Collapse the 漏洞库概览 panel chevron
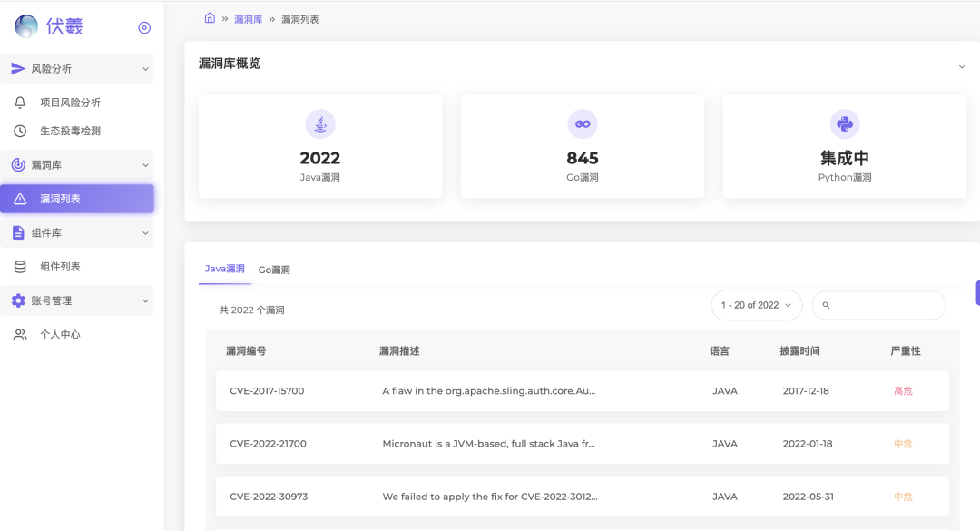Viewport: 980px width, 531px height. 963,66
